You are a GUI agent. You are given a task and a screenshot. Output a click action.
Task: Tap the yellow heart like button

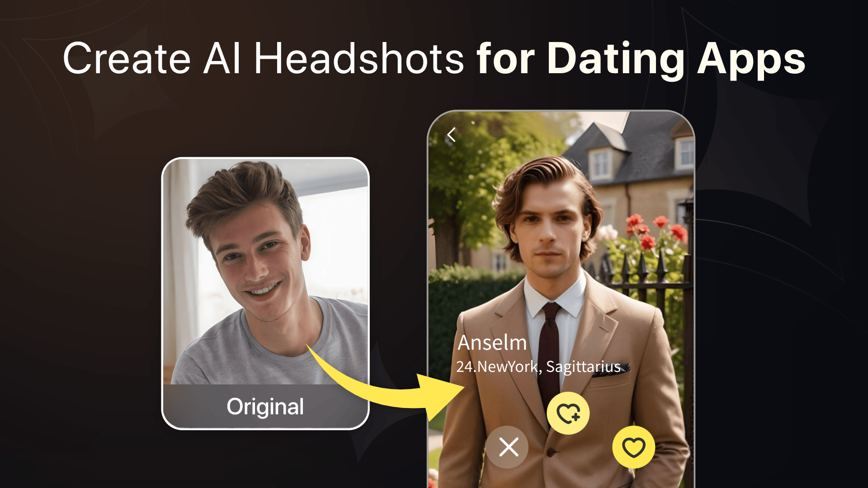pyautogui.click(x=633, y=447)
